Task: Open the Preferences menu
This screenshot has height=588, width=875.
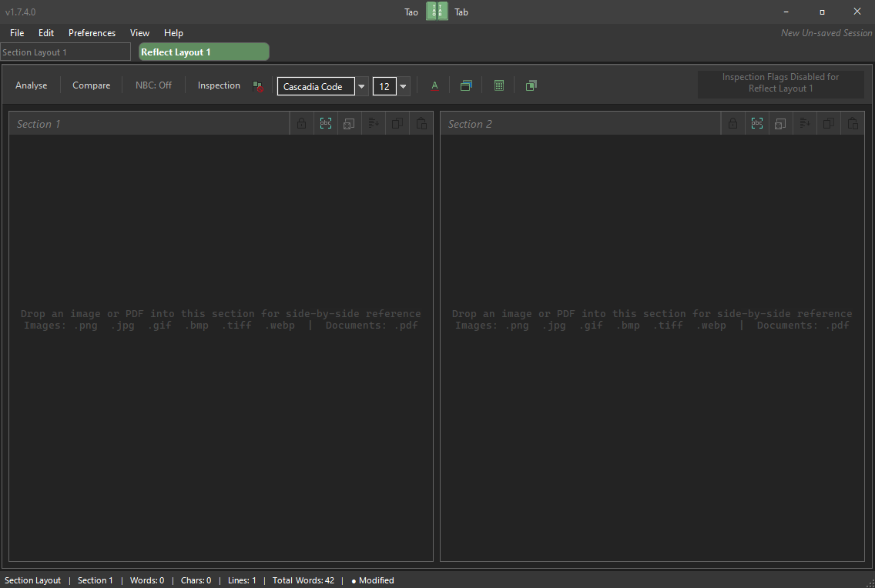Action: [x=92, y=33]
